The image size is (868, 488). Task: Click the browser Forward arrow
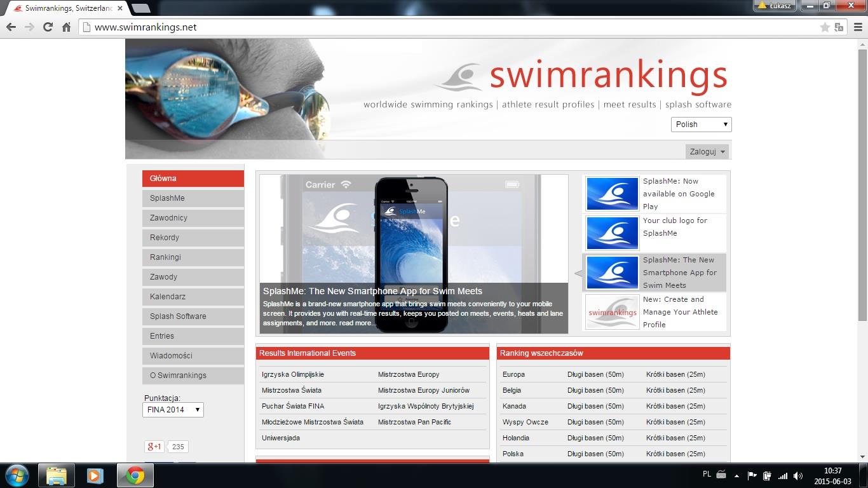29,27
